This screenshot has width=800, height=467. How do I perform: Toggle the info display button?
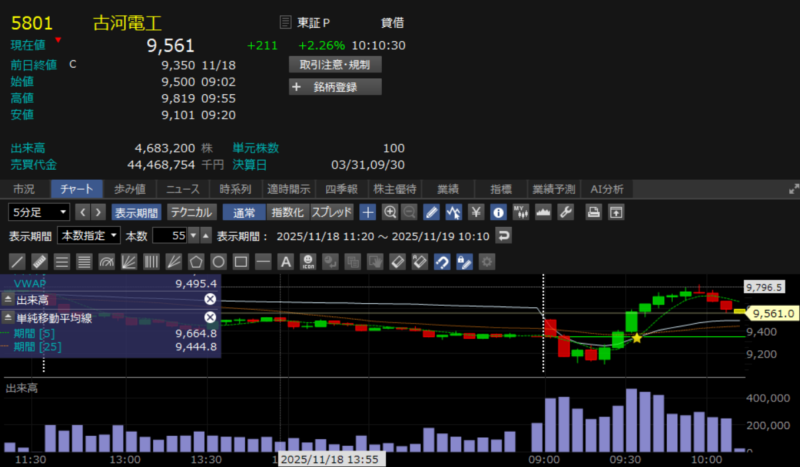498,212
